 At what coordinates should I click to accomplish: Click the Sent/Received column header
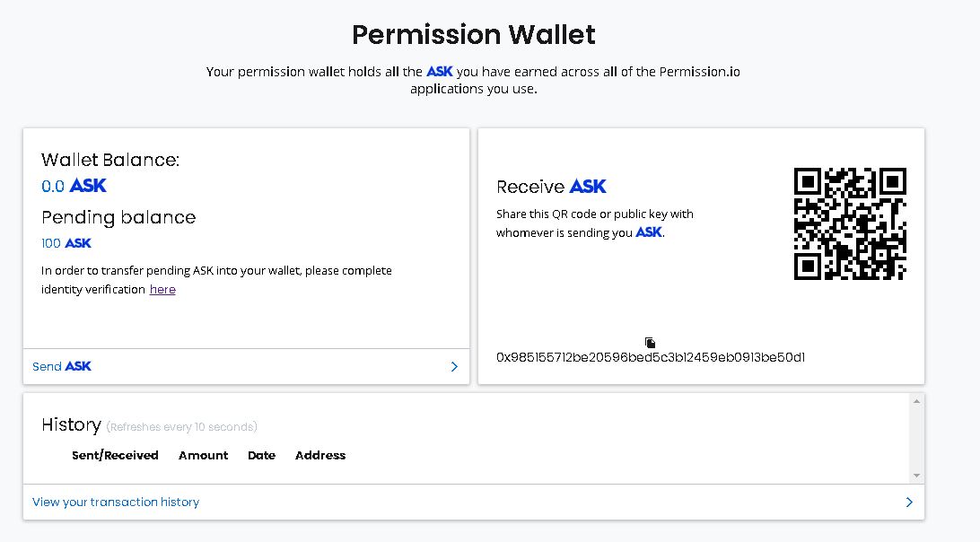pos(115,456)
